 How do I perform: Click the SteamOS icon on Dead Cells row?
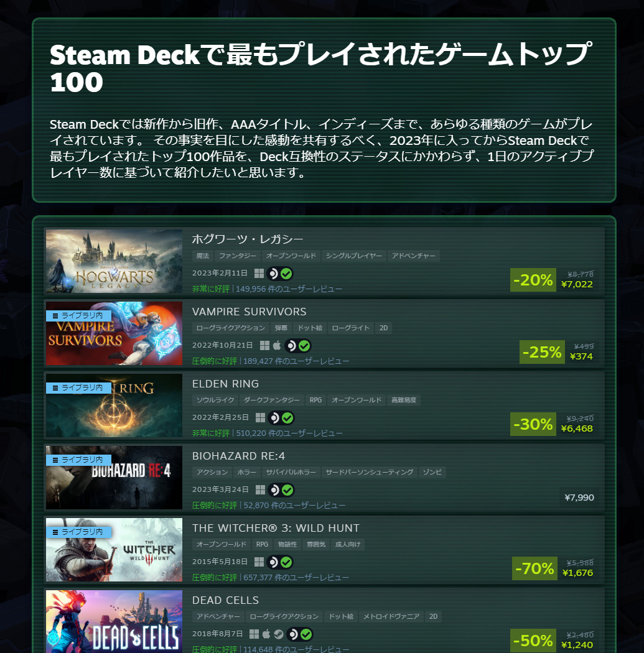(279, 634)
